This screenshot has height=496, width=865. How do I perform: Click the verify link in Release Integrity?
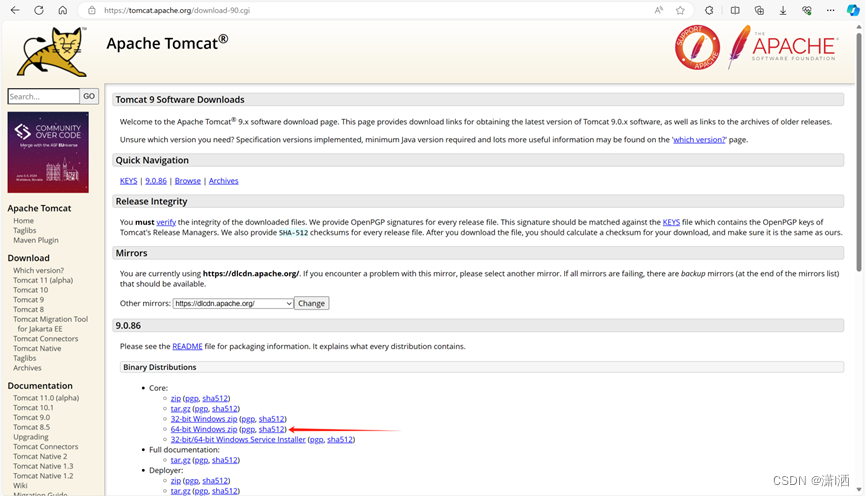[x=166, y=222]
